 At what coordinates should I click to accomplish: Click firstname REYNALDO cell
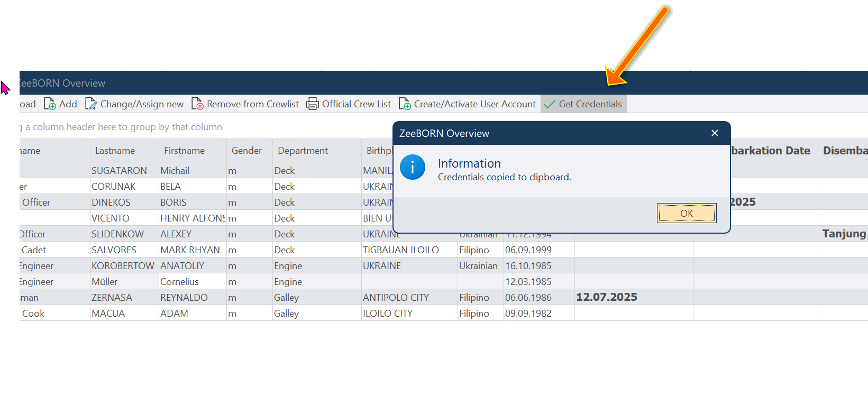[x=193, y=298]
